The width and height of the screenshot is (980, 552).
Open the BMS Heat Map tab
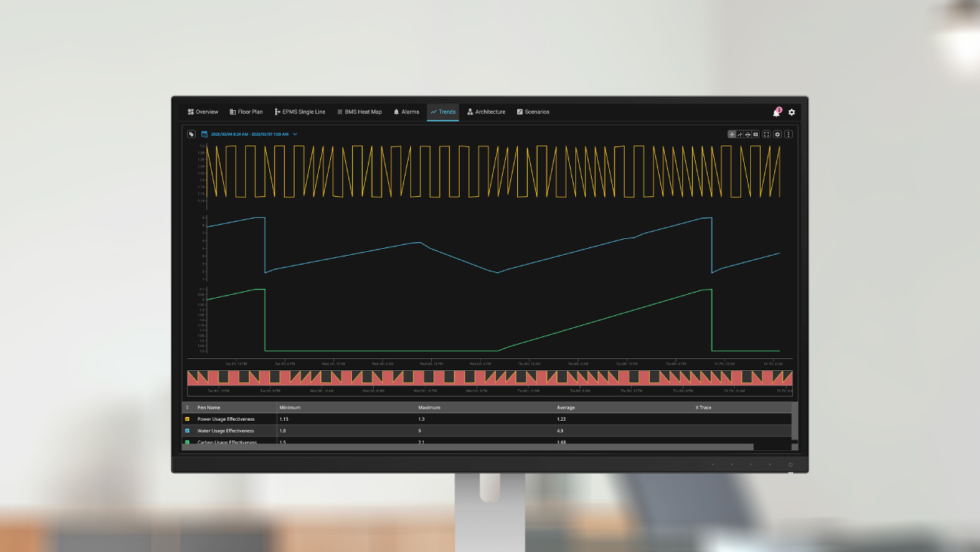[359, 112]
